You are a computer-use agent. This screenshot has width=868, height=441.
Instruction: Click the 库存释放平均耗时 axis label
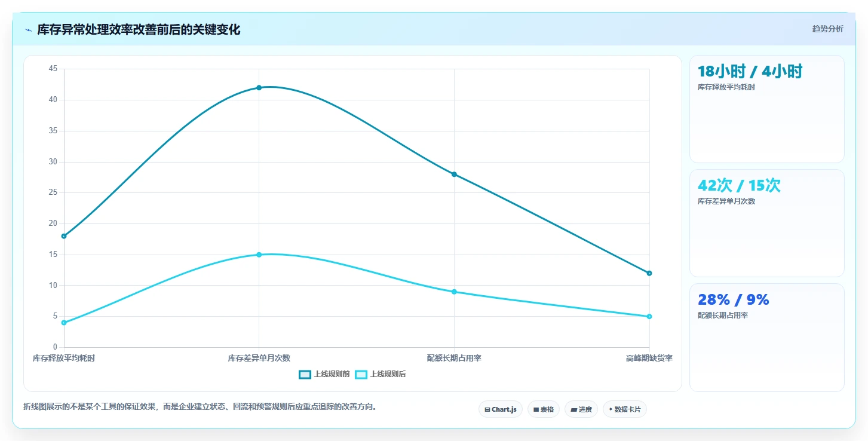pyautogui.click(x=64, y=359)
